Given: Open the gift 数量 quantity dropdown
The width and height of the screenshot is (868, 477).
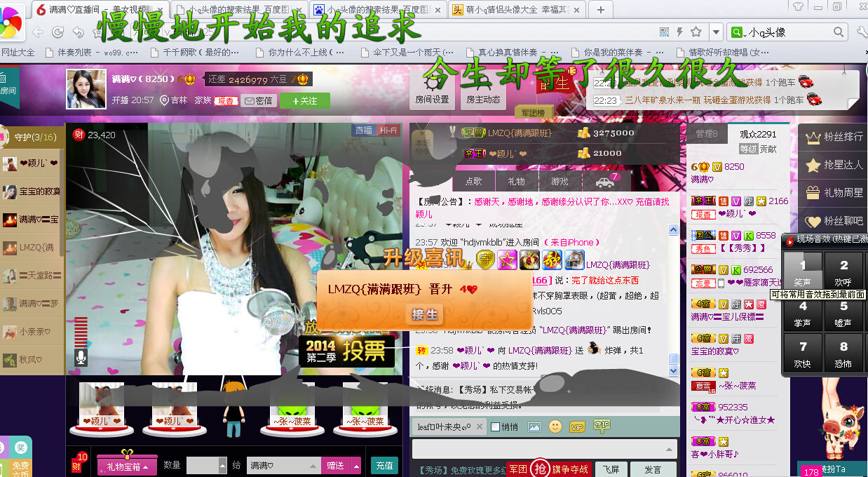Looking at the screenshot, I should pos(223,465).
